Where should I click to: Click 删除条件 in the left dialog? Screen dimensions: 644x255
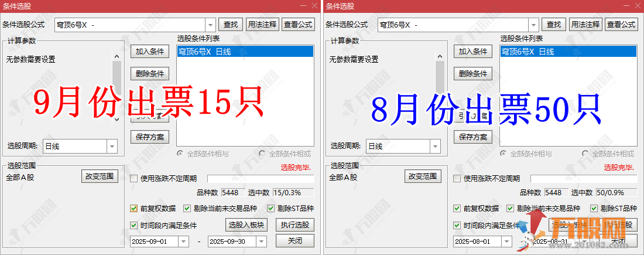click(x=149, y=74)
